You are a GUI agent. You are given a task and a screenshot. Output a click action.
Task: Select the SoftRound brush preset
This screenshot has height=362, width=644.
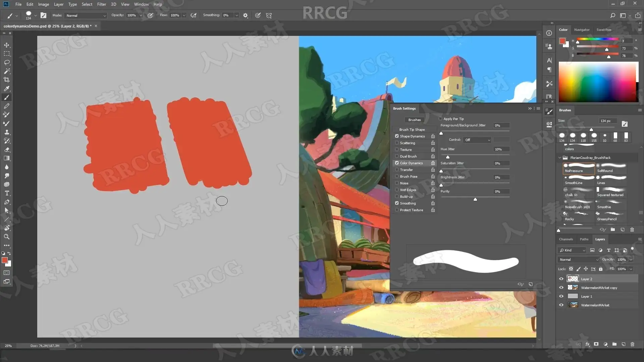[611, 168]
